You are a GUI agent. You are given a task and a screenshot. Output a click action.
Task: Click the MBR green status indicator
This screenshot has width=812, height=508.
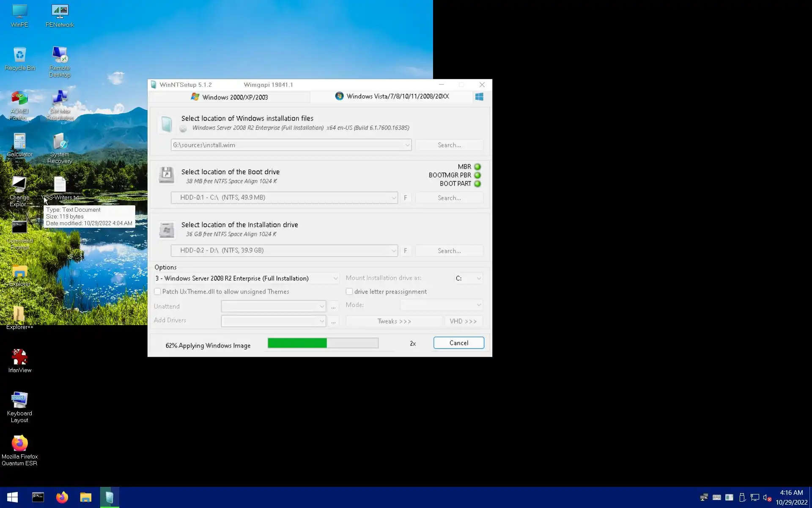pos(477,167)
